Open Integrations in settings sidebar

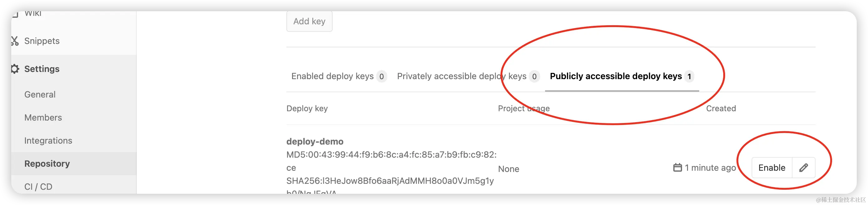(48, 141)
